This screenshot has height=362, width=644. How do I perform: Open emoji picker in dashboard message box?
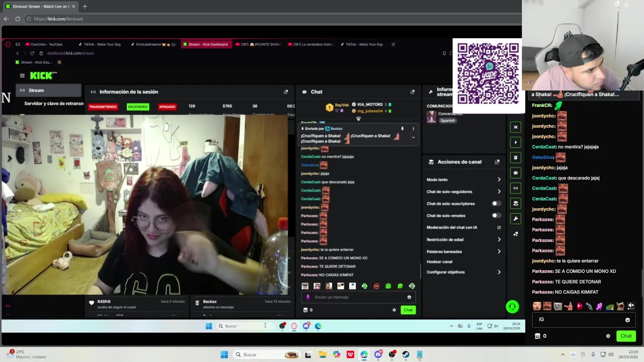(409, 297)
